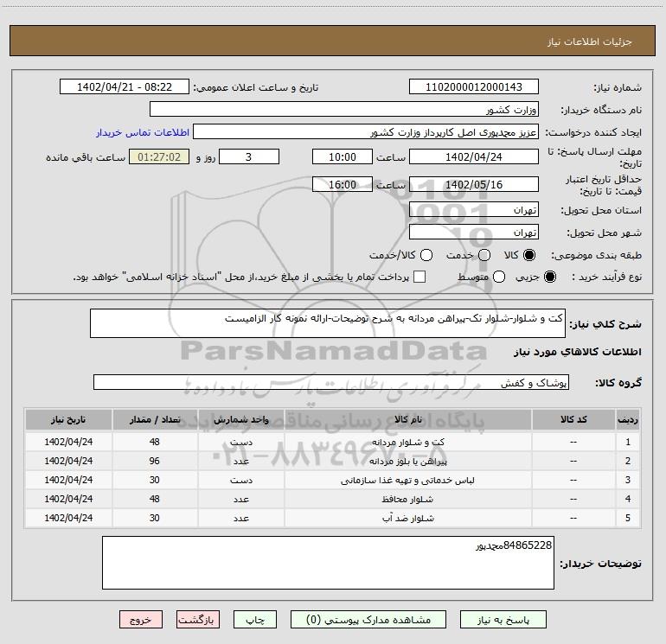Select جزیی purchase process radio
The height and width of the screenshot is (644, 666).
tap(550, 277)
